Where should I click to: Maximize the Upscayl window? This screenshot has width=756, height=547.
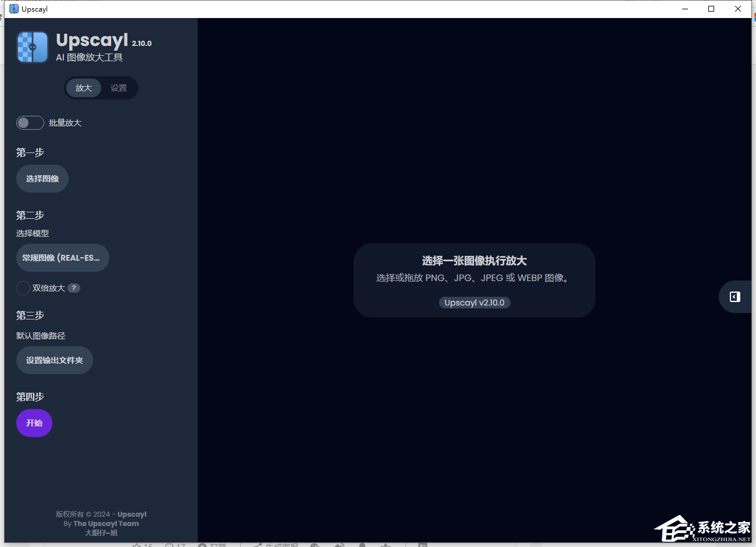click(711, 9)
